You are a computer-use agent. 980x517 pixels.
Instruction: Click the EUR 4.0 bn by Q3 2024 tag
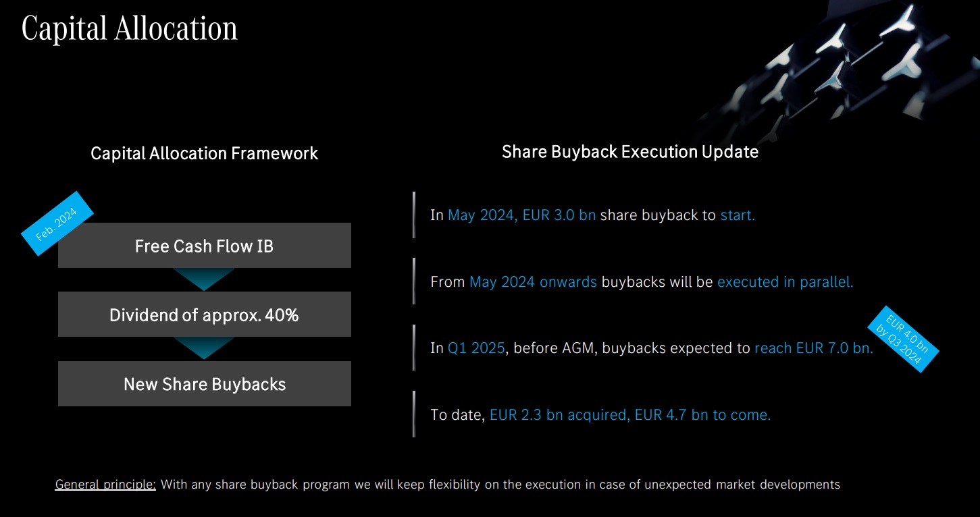pyautogui.click(x=903, y=339)
